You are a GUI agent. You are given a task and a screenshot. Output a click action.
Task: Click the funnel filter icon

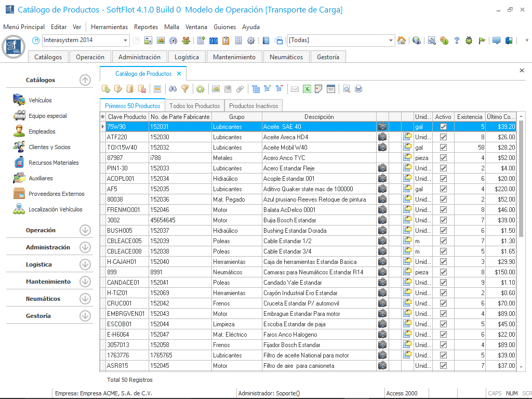tap(184, 89)
